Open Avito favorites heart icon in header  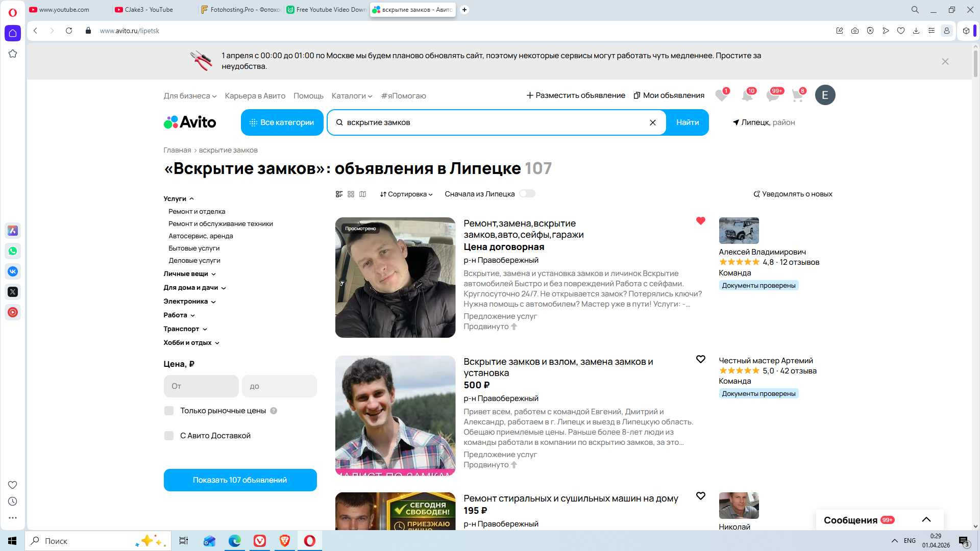pyautogui.click(x=721, y=95)
